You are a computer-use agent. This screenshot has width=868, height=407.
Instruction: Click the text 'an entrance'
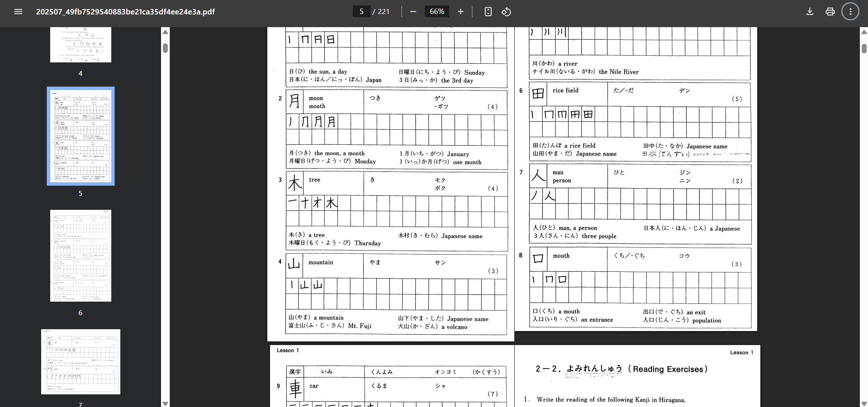[597, 320]
